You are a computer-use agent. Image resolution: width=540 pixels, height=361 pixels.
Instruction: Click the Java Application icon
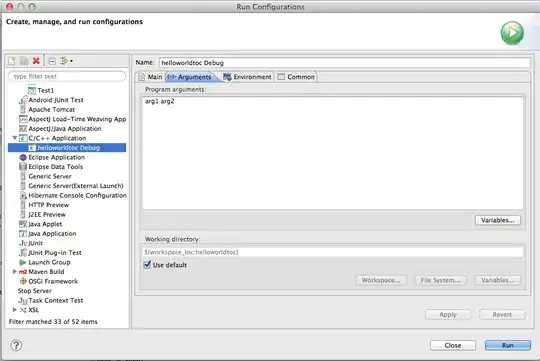(x=23, y=234)
